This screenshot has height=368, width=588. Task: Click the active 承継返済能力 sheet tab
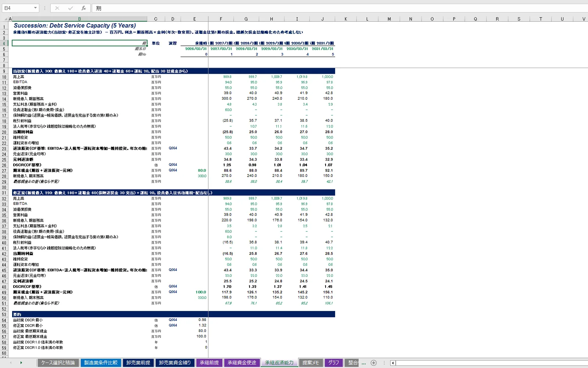point(279,363)
